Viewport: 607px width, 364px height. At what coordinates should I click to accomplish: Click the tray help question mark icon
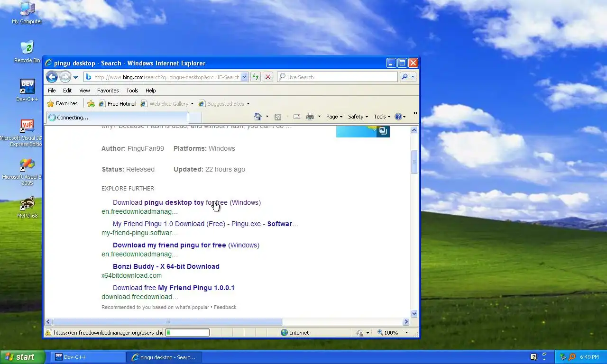tap(533, 357)
